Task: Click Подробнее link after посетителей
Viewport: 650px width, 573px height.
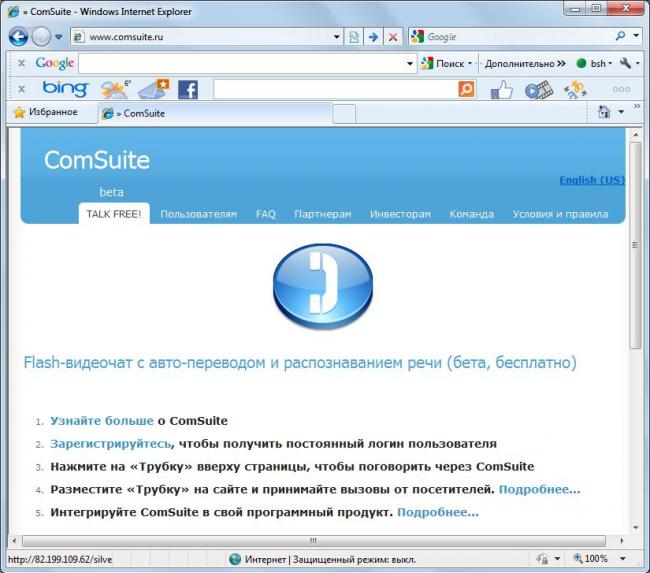Action: (x=539, y=489)
